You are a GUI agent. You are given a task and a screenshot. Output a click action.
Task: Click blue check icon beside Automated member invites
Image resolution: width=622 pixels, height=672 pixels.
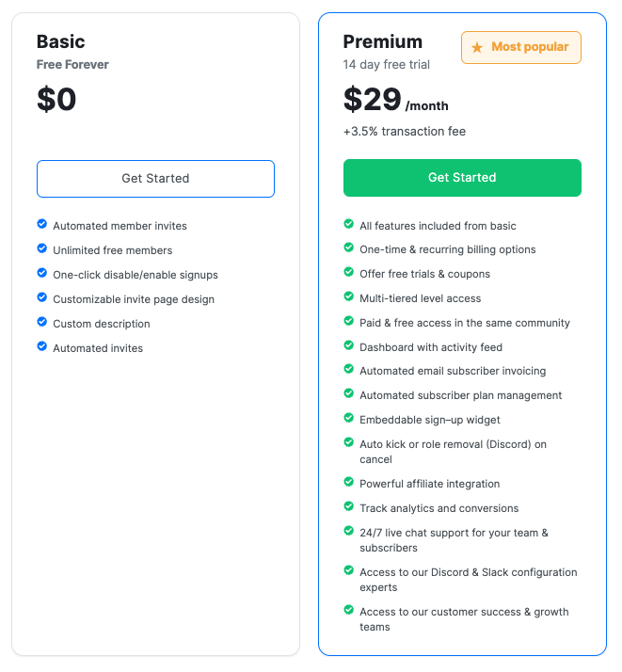pyautogui.click(x=41, y=224)
